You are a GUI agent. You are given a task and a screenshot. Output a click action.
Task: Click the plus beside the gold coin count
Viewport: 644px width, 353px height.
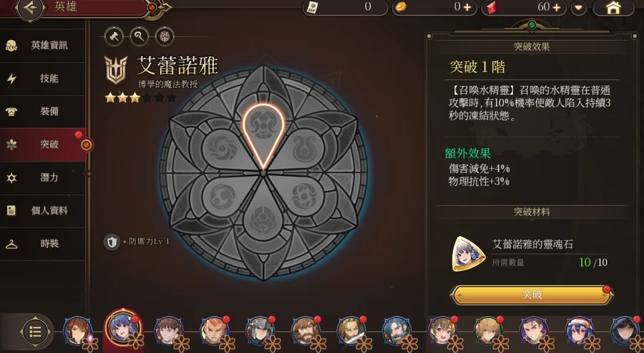467,7
